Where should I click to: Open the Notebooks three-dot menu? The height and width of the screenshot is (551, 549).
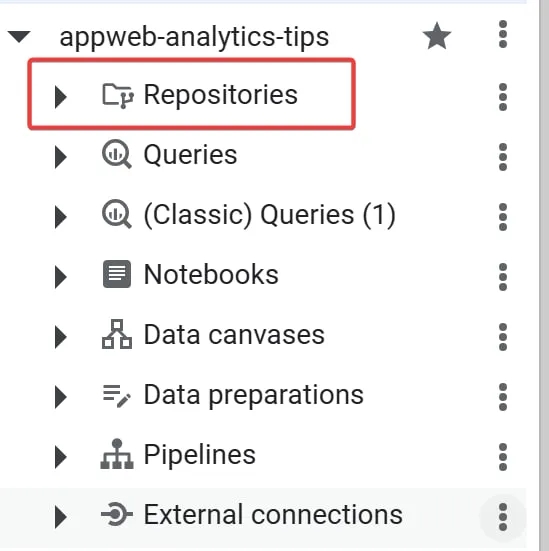tap(503, 277)
